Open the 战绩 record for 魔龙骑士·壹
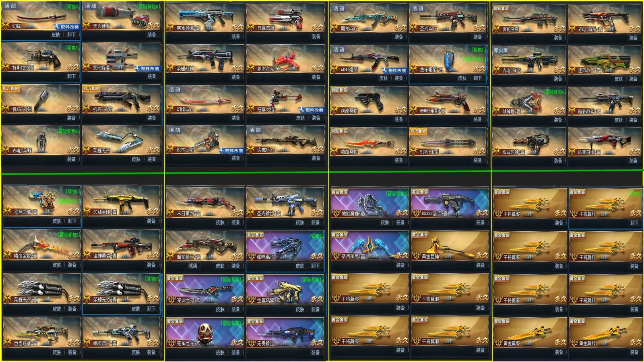The height and width of the screenshot is (362, 644). pyautogui.click(x=193, y=266)
